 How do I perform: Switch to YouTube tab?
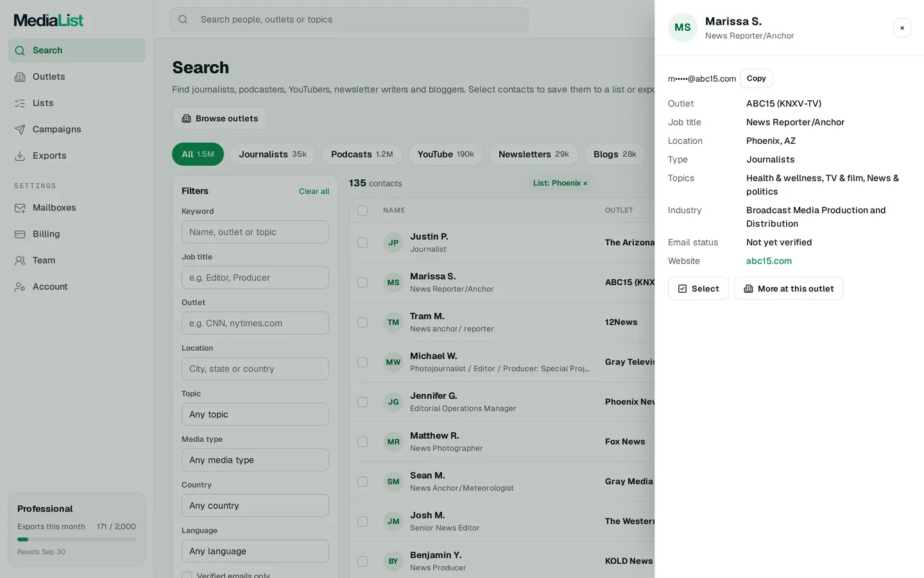tap(445, 154)
